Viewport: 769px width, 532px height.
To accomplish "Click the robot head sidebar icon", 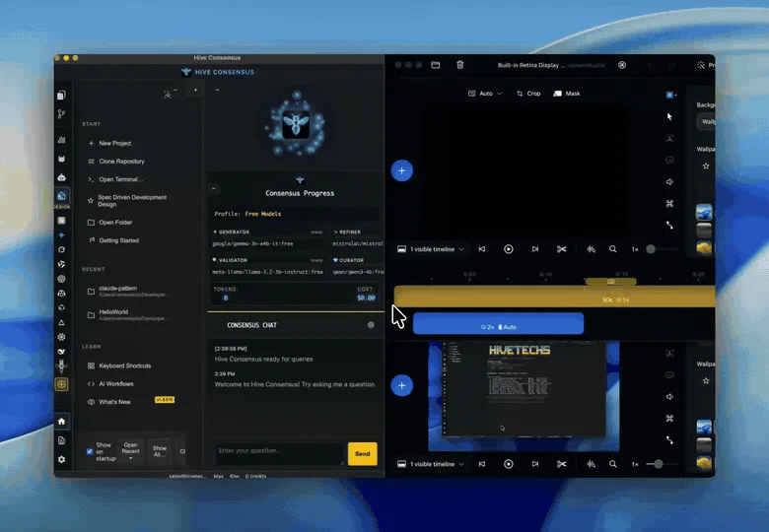I will click(x=61, y=177).
